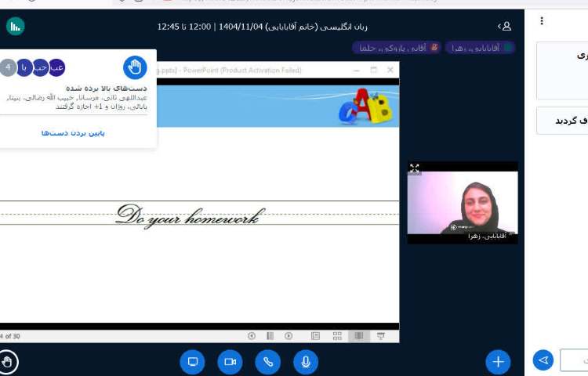Go to next slide in PowerPoint status bar
This screenshot has width=588, height=376.
(289, 336)
